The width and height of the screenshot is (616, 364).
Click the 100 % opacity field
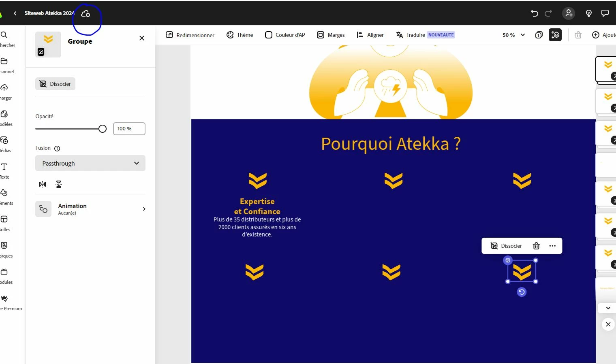pos(129,129)
